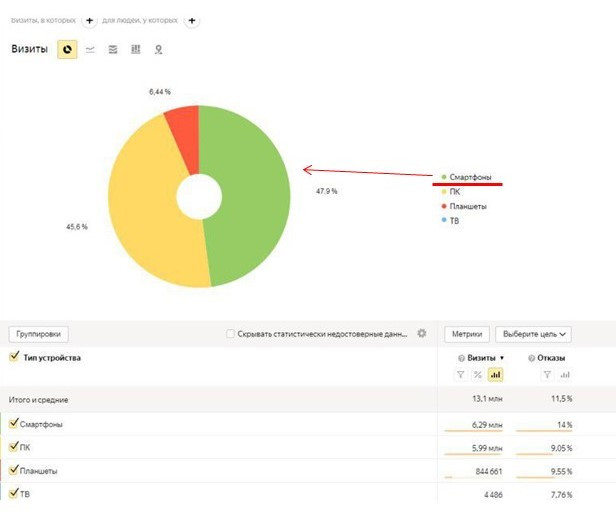Viewport: 616px width, 520px height.
Task: Click the 4 486 visits value
Action: pyautogui.click(x=493, y=495)
